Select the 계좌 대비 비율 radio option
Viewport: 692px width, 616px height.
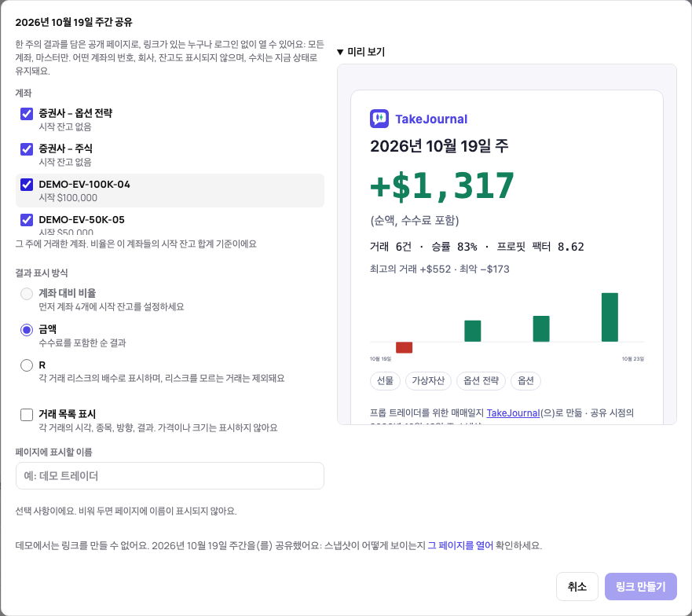27,294
